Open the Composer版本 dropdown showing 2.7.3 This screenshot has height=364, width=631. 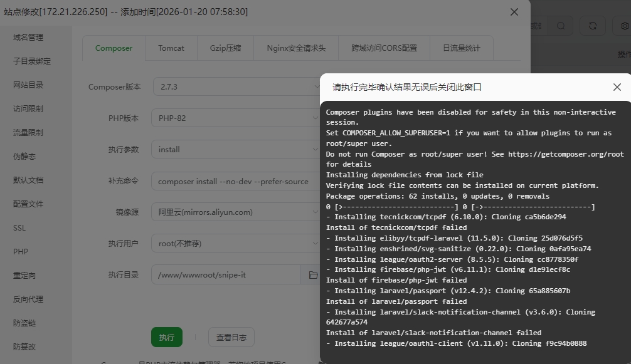click(x=235, y=86)
